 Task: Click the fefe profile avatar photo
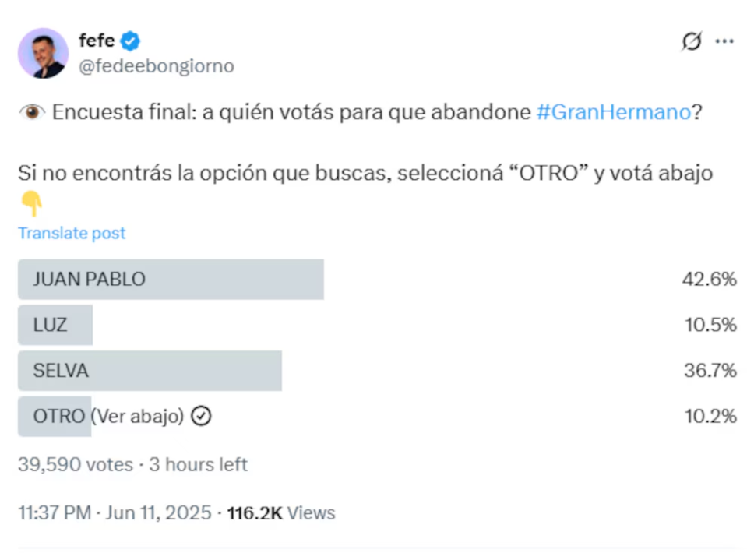tap(43, 53)
